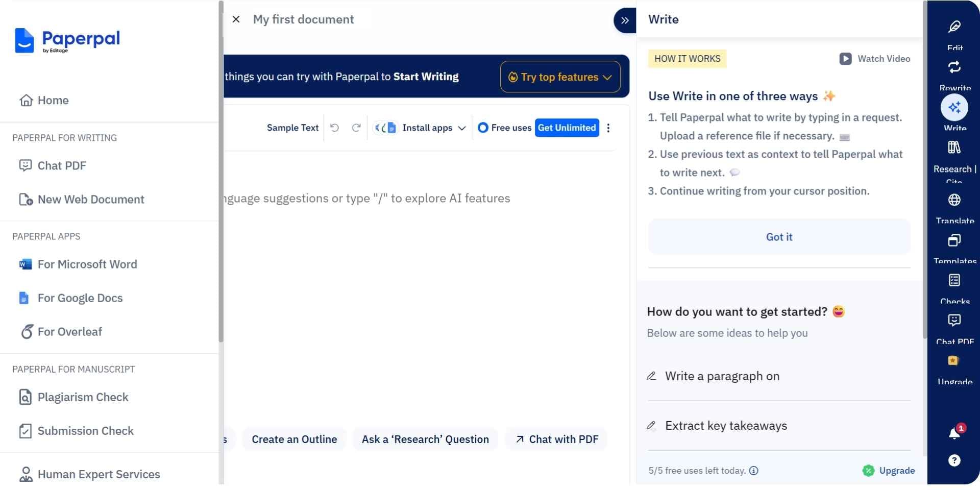Open the help question mark icon

pos(954,460)
